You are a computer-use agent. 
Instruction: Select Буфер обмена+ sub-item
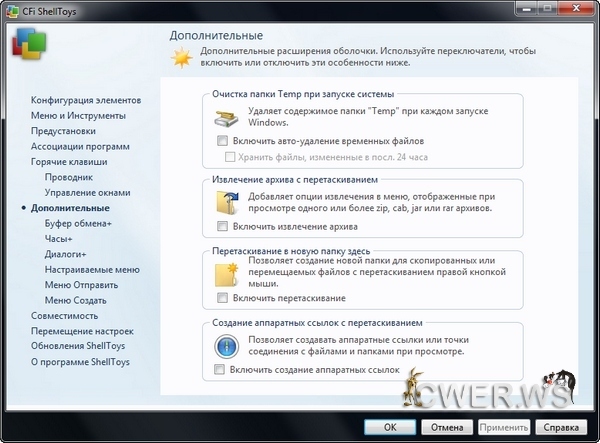click(79, 223)
